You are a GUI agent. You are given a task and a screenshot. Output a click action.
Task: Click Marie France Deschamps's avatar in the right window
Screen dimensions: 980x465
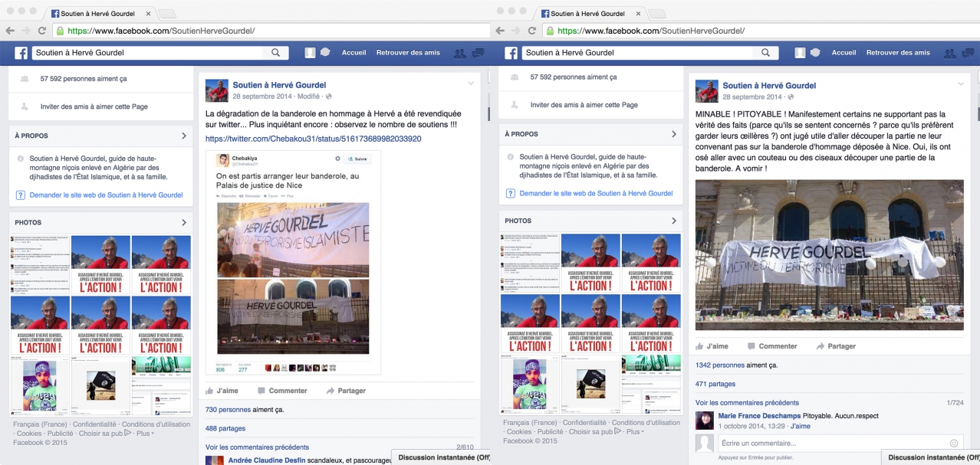coord(705,420)
